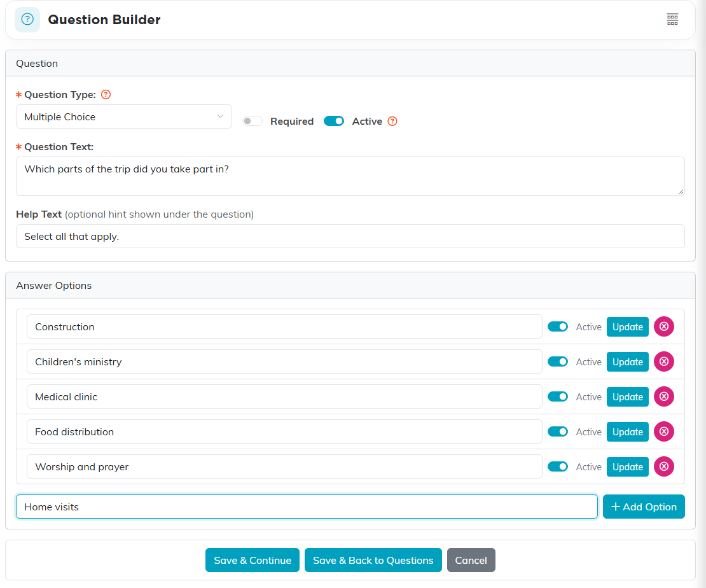
Task: Click the Add Option button
Action: [x=644, y=507]
